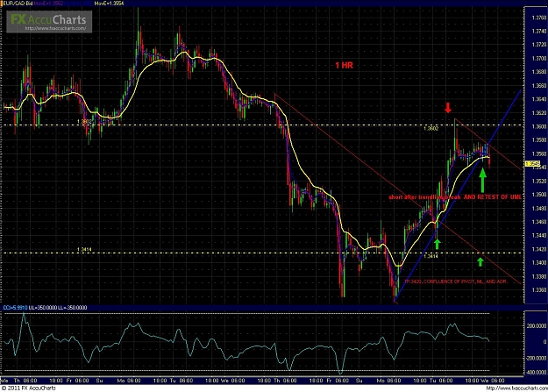The height and width of the screenshot is (392, 548).
Task: Click 1.3580 on the price axis
Action: tap(538, 140)
